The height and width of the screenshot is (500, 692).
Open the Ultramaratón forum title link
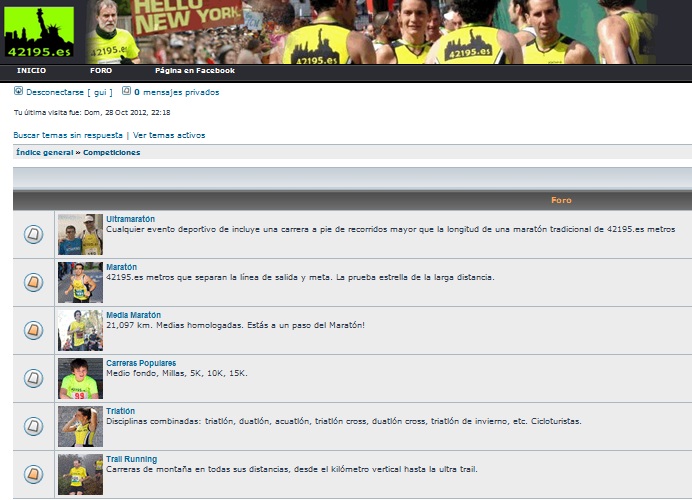click(130, 219)
